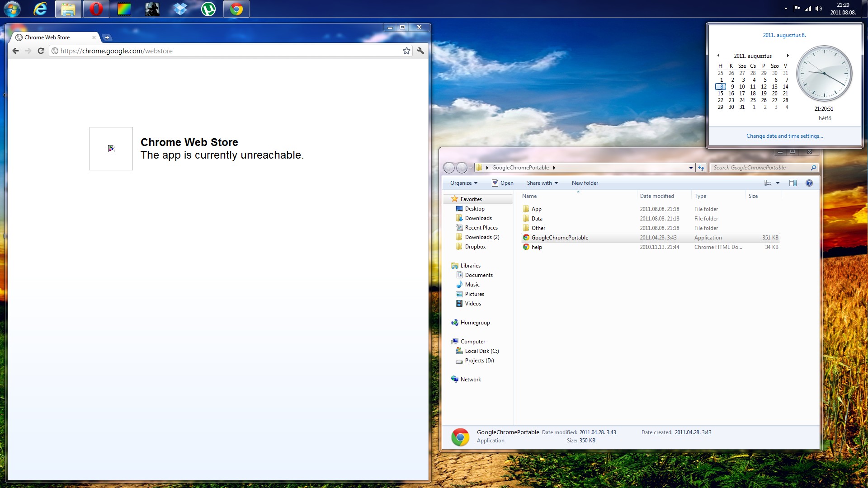Click Chrome's back arrow button
The width and height of the screenshot is (868, 488).
click(15, 51)
